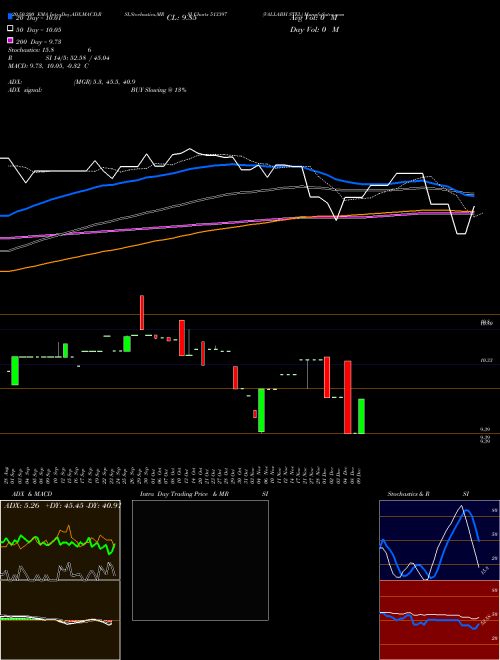This screenshot has width=500, height=660.
Task: Click the white 50 Day EMA legend swatch
Action: point(10,29)
